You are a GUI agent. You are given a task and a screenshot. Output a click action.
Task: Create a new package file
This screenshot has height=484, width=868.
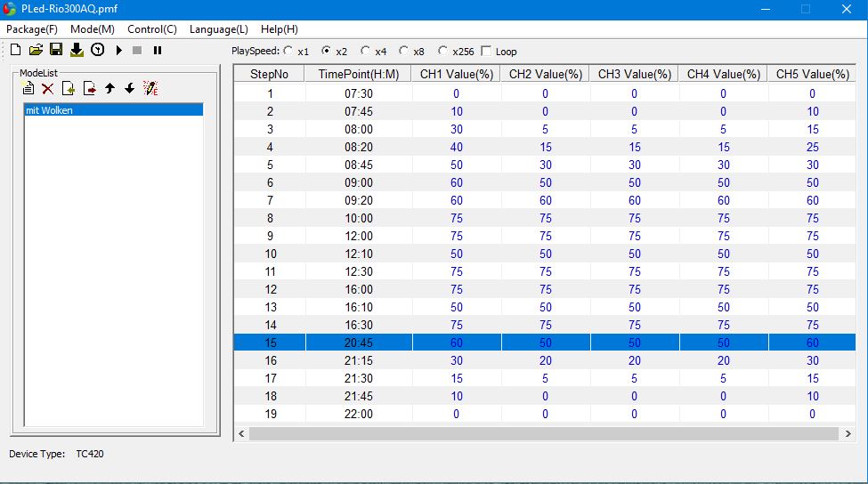[15, 50]
